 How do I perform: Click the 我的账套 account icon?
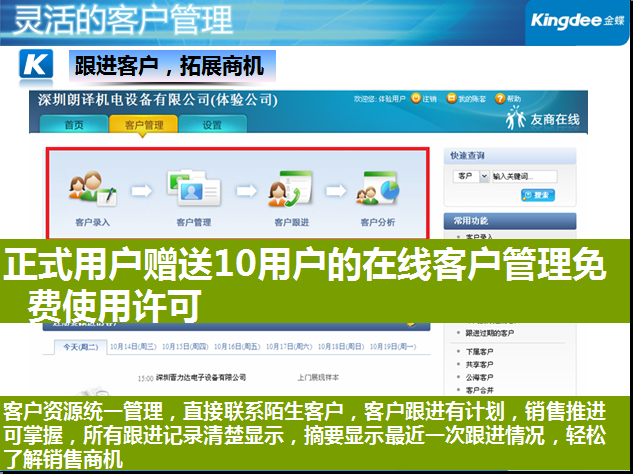(x=451, y=98)
